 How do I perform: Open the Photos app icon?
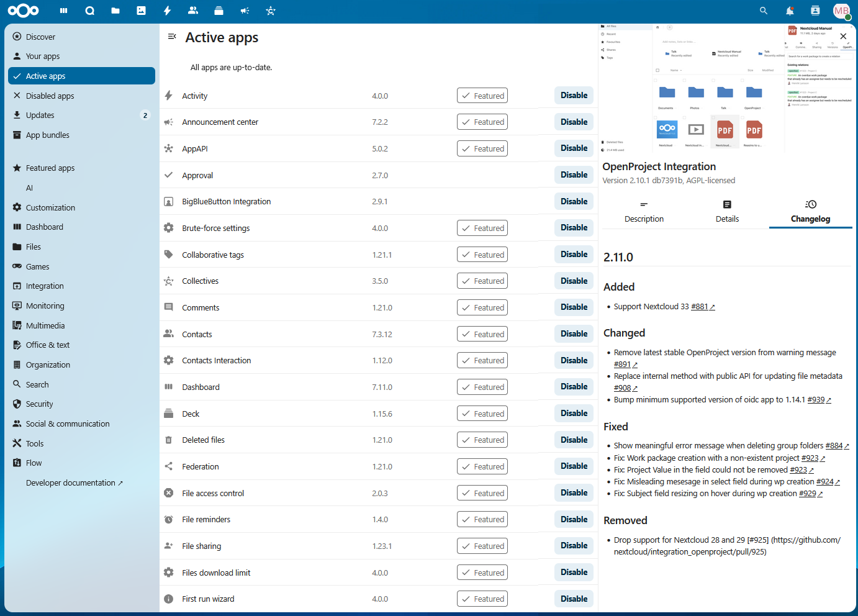point(142,11)
